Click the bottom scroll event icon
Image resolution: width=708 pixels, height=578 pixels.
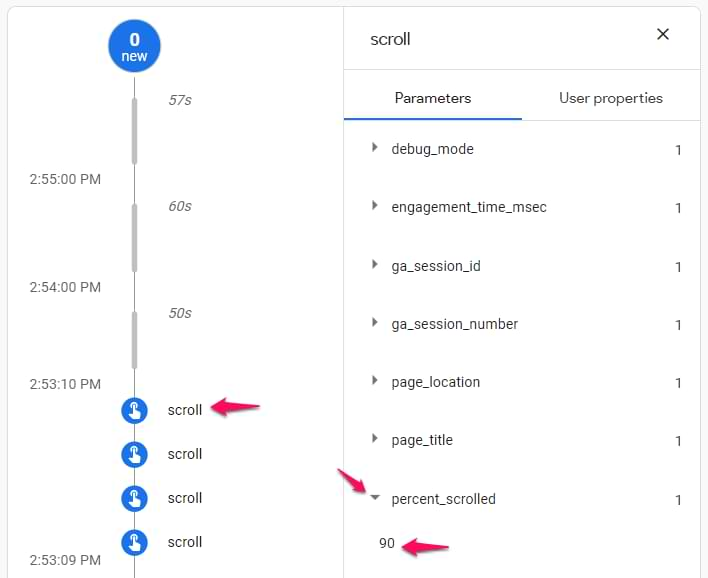(x=134, y=542)
